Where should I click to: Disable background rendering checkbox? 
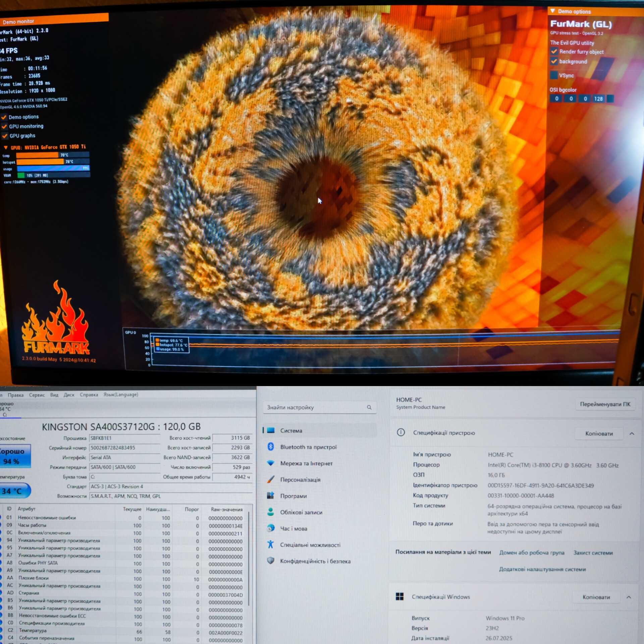pyautogui.click(x=554, y=61)
